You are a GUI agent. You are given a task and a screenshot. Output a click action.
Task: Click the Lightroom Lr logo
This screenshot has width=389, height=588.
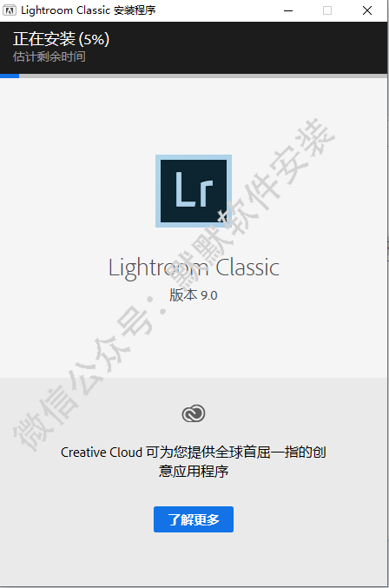pyautogui.click(x=194, y=191)
